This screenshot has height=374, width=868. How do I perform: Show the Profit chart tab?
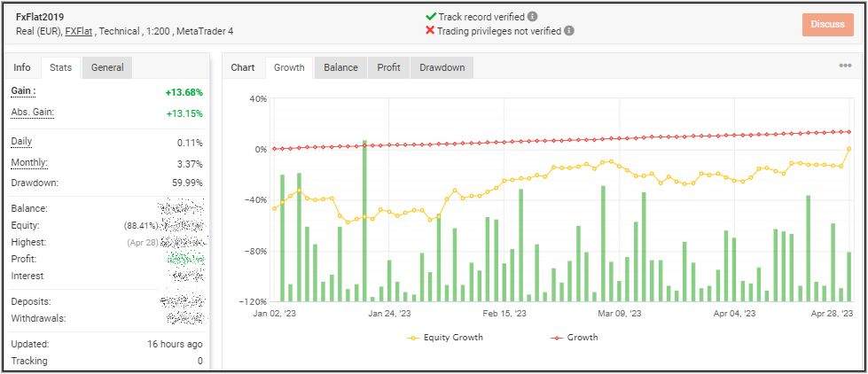click(388, 67)
